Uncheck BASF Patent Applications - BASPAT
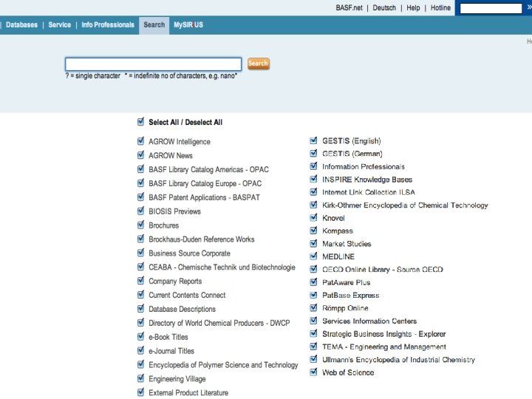This screenshot has height=399, width=532. (141, 197)
